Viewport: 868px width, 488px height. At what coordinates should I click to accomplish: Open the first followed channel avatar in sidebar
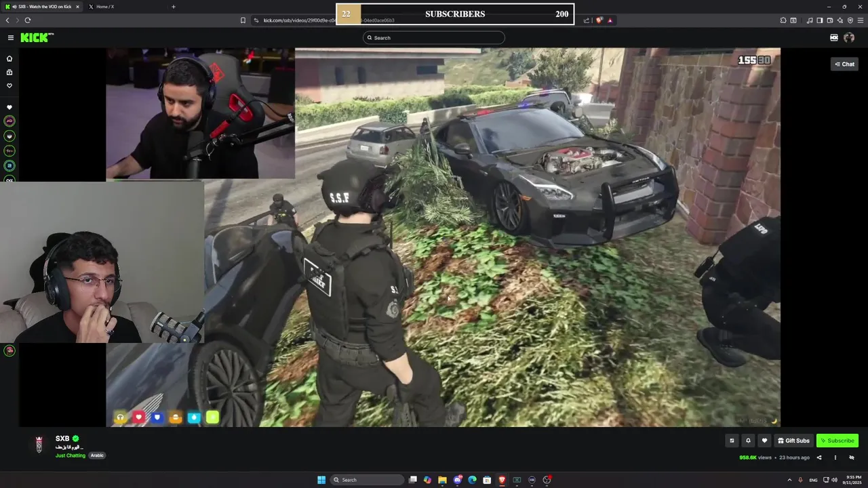coord(9,121)
